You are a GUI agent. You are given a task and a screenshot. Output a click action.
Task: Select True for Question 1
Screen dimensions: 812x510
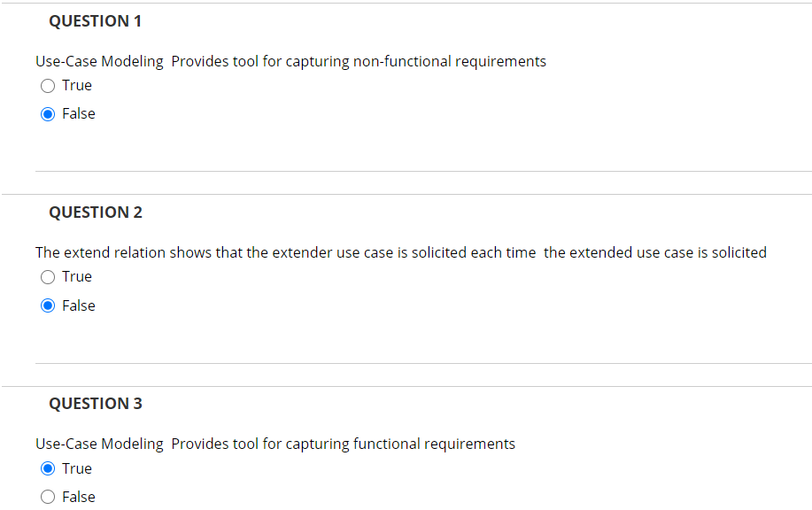(x=48, y=85)
